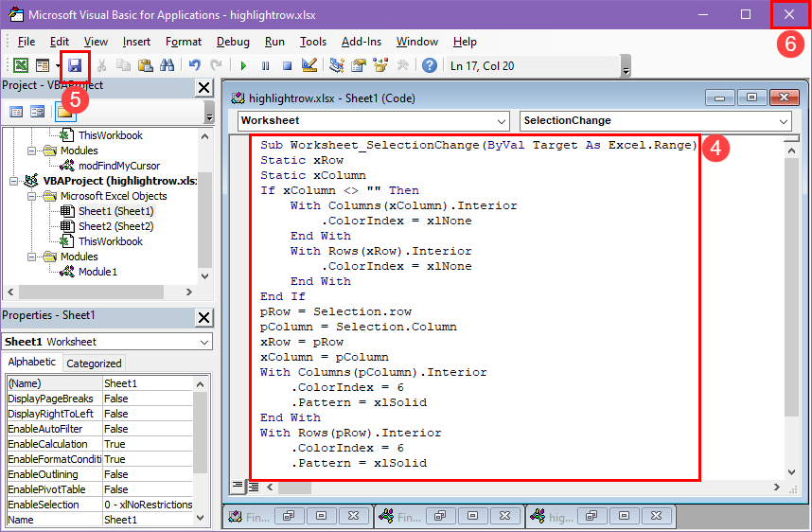Image resolution: width=812 pixels, height=532 pixels.
Task: Open the Add-Ins menu
Action: click(x=362, y=42)
